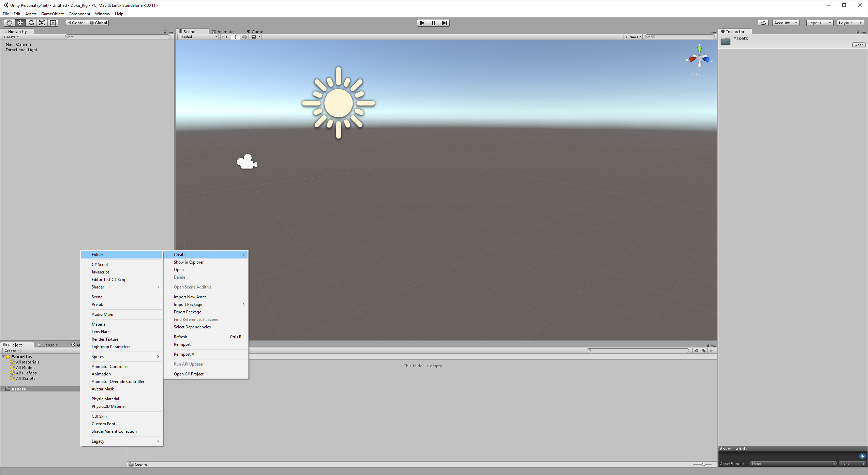Viewport: 868px width, 475px height.
Task: Select the Hand tool in toolbar
Action: (x=9, y=23)
